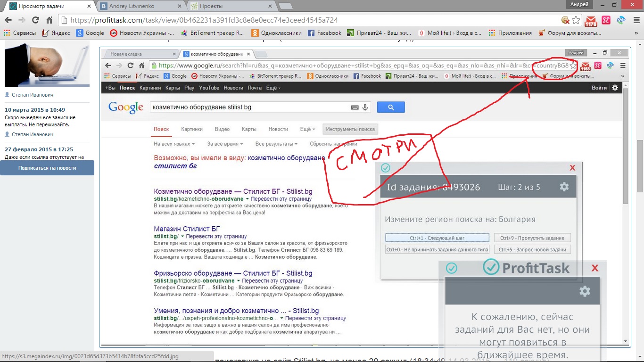The width and height of the screenshot is (644, 362).
Task: Open the mail checker extension showing 1176
Action: point(590,21)
